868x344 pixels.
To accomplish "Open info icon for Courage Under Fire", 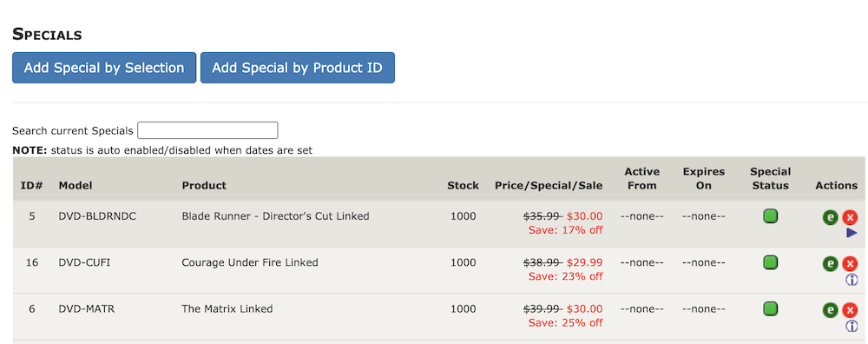I will coord(852,280).
